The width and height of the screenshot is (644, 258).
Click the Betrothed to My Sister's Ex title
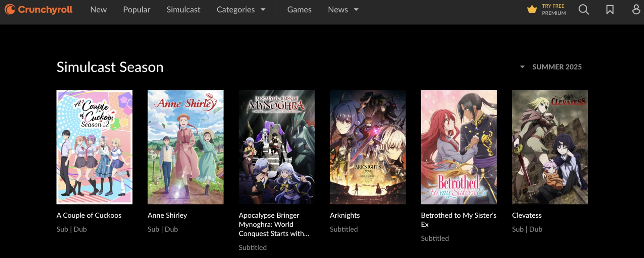(x=459, y=220)
